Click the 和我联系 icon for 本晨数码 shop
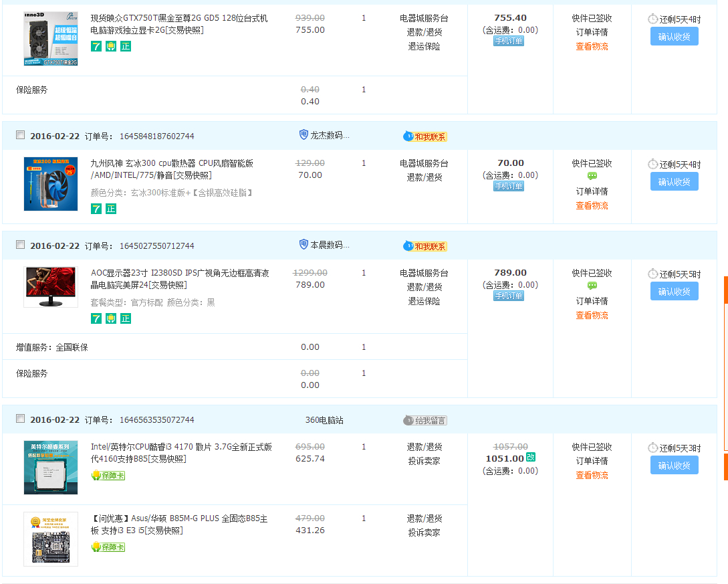Screen dimensions: 728x584 tap(425, 246)
